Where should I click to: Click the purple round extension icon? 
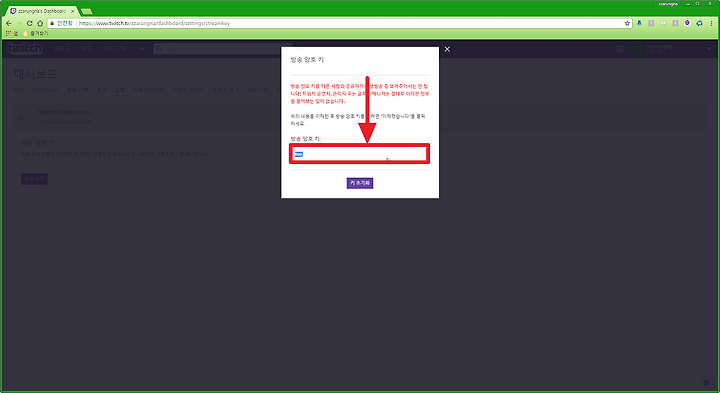(687, 23)
